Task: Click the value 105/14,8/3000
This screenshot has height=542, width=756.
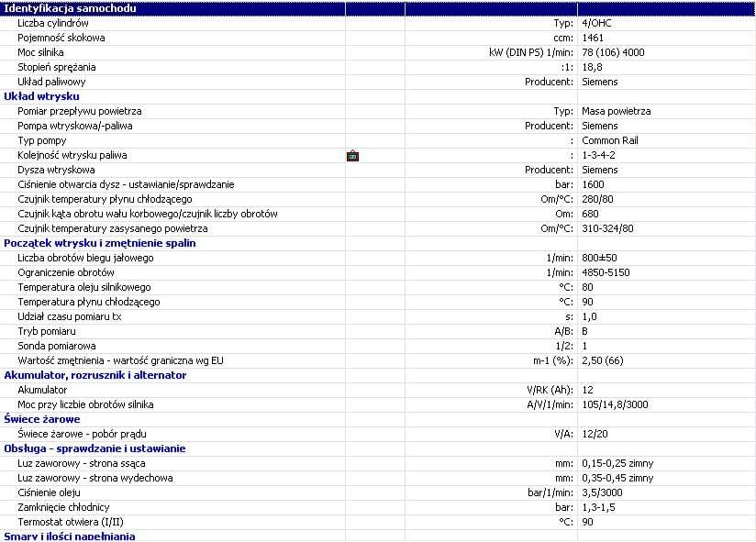Action: click(615, 404)
